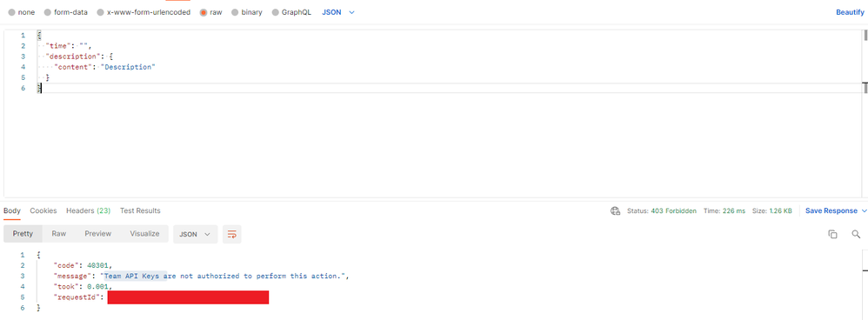Click the "took" value 0.001
Screen dimensions: 868x320
pyautogui.click(x=98, y=286)
